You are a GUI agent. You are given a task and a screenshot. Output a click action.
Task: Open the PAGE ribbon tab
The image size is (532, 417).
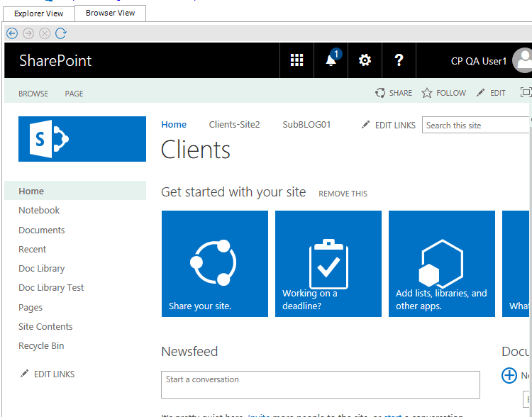coord(74,94)
